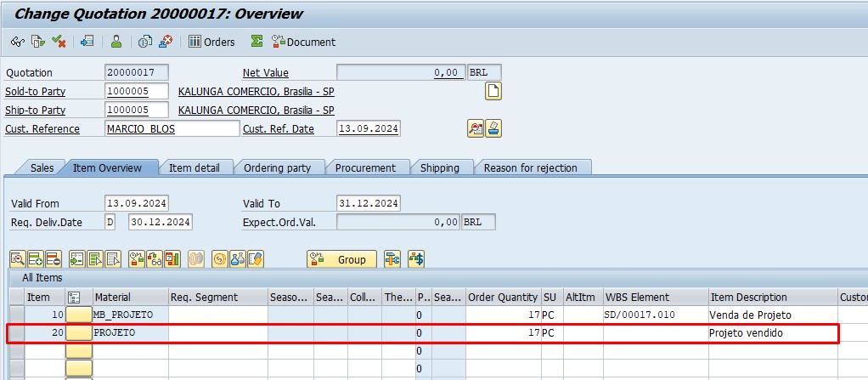Click the table layout icon in column header
This screenshot has width=868, height=380.
click(73, 298)
